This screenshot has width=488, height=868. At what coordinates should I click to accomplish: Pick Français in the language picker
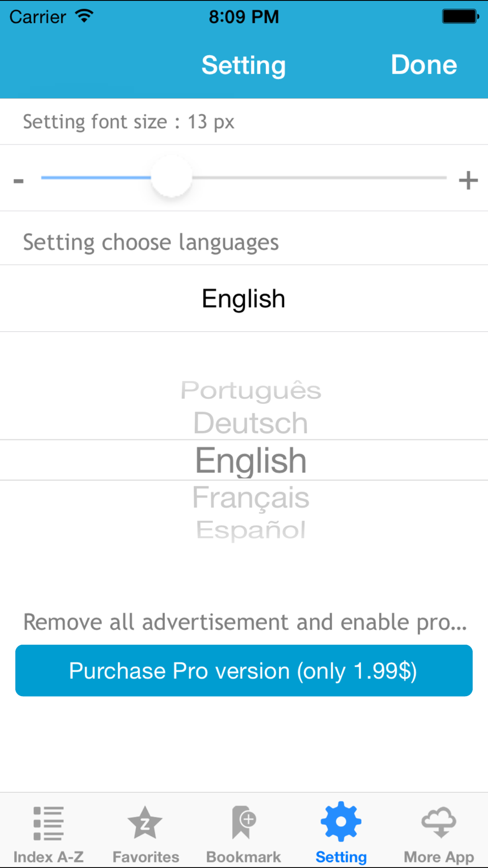[251, 498]
